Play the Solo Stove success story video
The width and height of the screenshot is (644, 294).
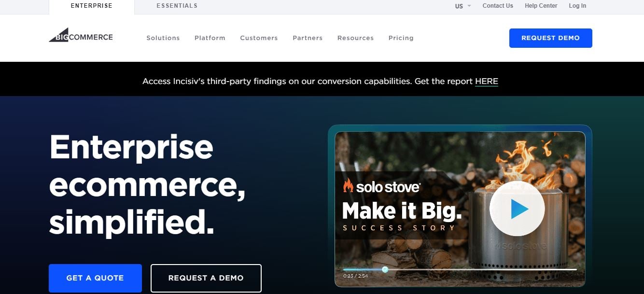pos(517,208)
